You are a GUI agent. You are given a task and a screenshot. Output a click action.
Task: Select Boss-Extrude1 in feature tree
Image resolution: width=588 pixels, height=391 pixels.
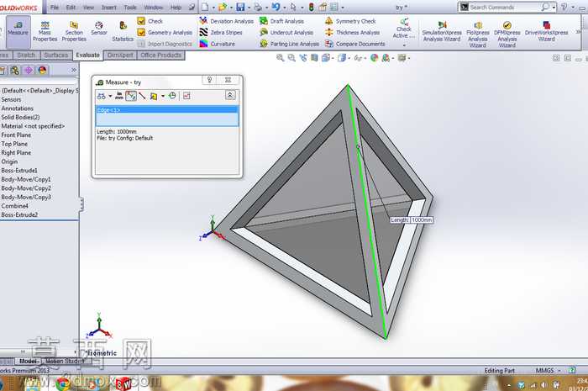[x=19, y=171]
